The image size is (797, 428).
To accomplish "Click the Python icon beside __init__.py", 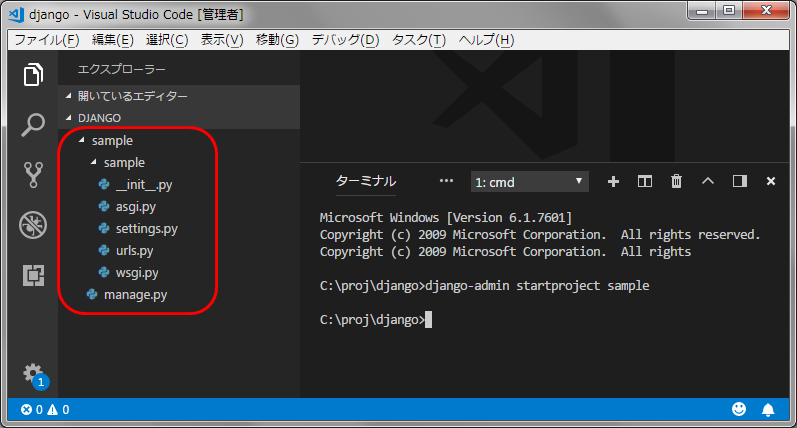I will (104, 185).
